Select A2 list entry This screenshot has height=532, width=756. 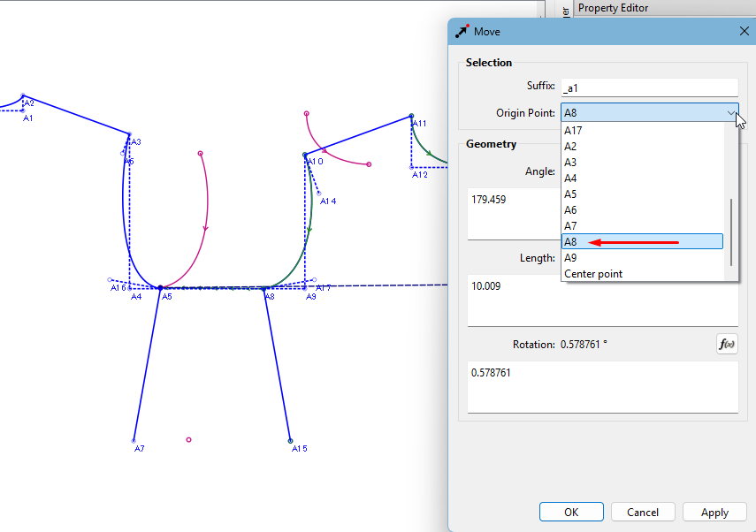click(x=570, y=147)
